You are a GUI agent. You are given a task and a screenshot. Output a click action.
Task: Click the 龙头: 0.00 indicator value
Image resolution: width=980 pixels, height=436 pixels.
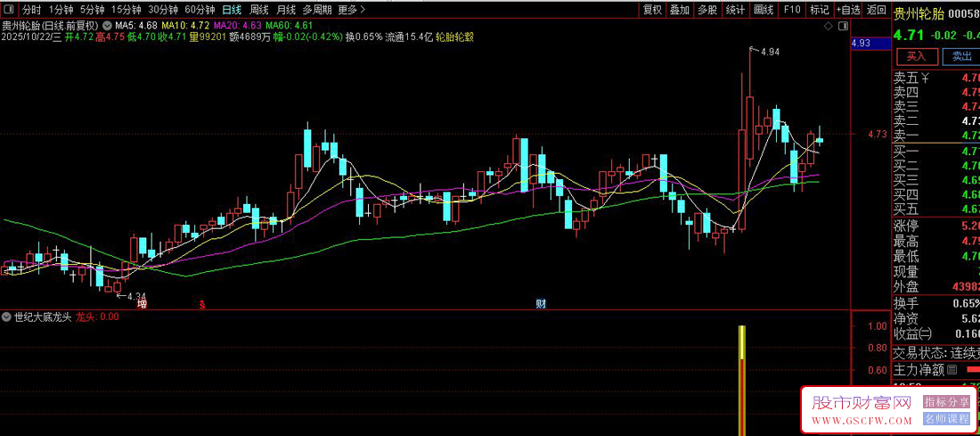click(x=97, y=317)
